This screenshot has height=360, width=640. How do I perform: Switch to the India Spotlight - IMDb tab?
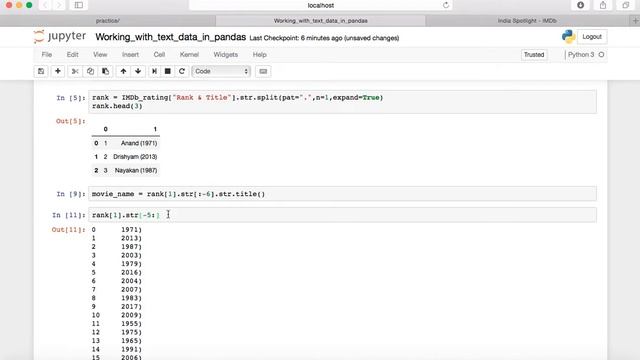(527, 20)
